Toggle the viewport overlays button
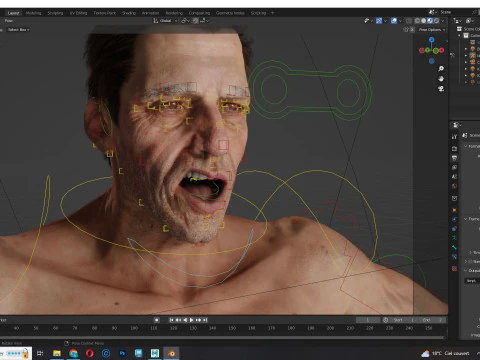Viewport: 480px width, 360px height. [394, 21]
